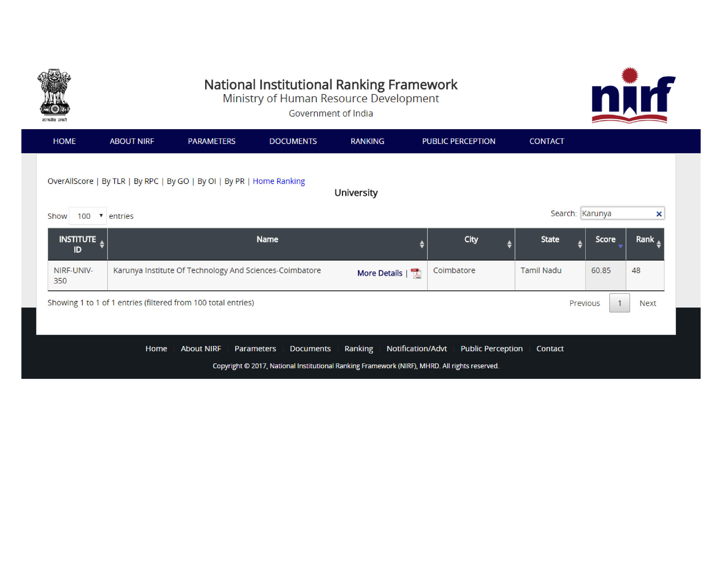
Task: Sort table by Name column
Action: [x=267, y=244]
